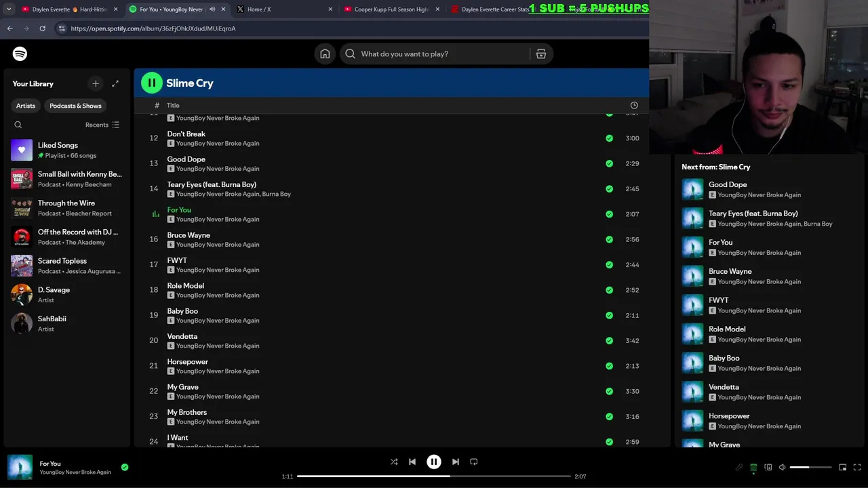Filter library by Artists chip

pos(26,106)
